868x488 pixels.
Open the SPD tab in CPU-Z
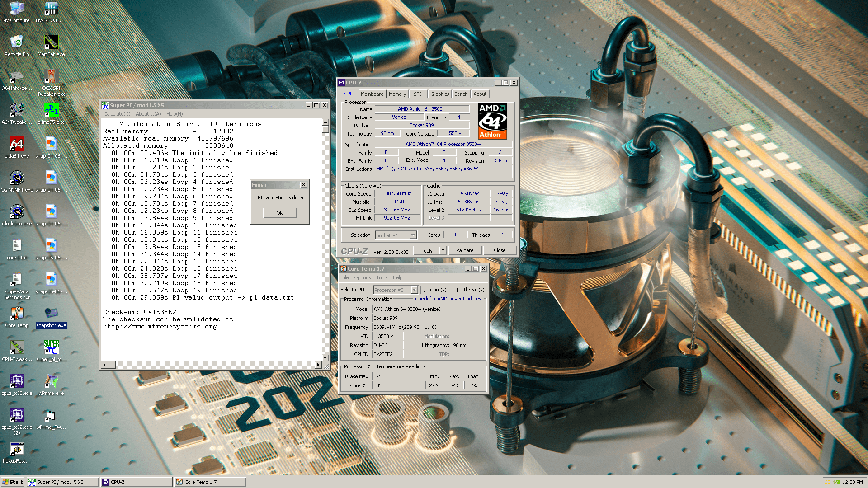[418, 94]
